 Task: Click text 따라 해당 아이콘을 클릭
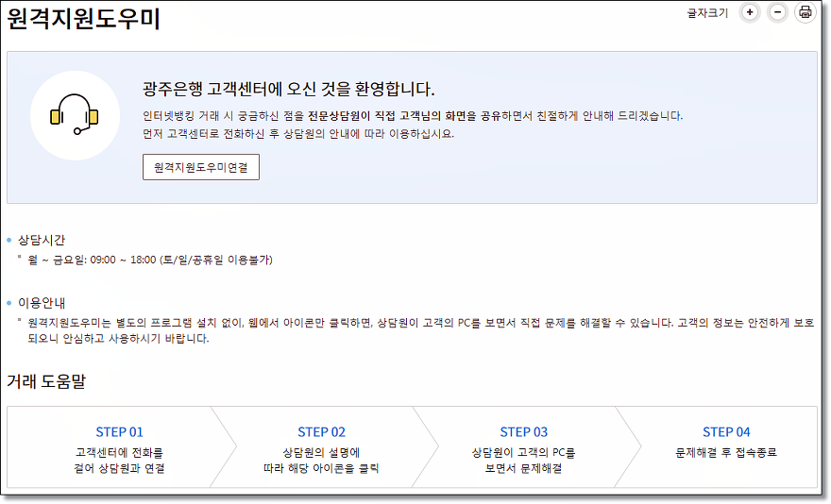pos(321,468)
